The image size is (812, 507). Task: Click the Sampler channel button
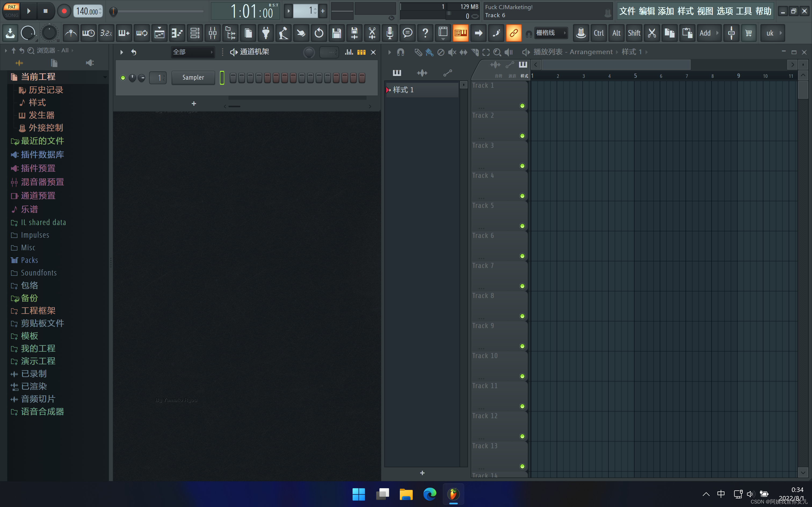coord(193,78)
